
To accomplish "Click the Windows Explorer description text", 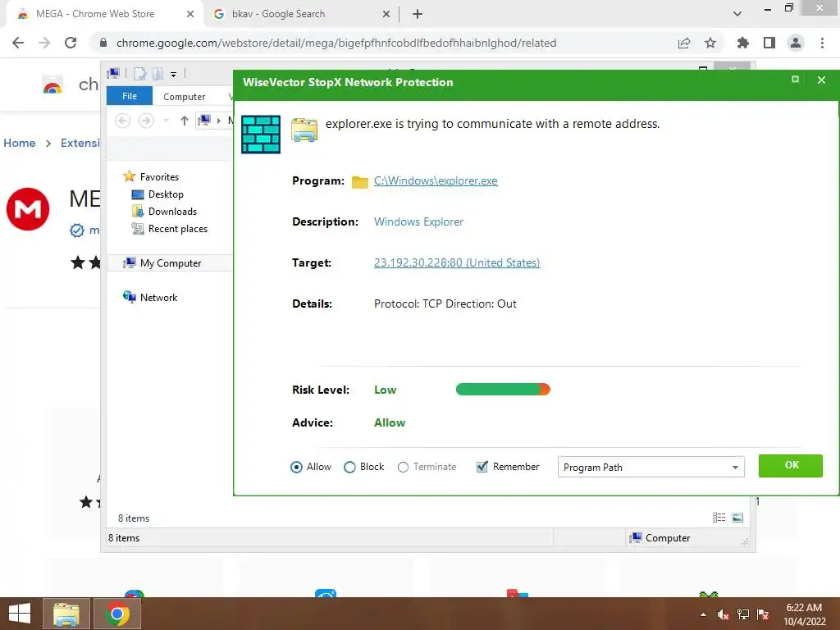I will pyautogui.click(x=418, y=221).
